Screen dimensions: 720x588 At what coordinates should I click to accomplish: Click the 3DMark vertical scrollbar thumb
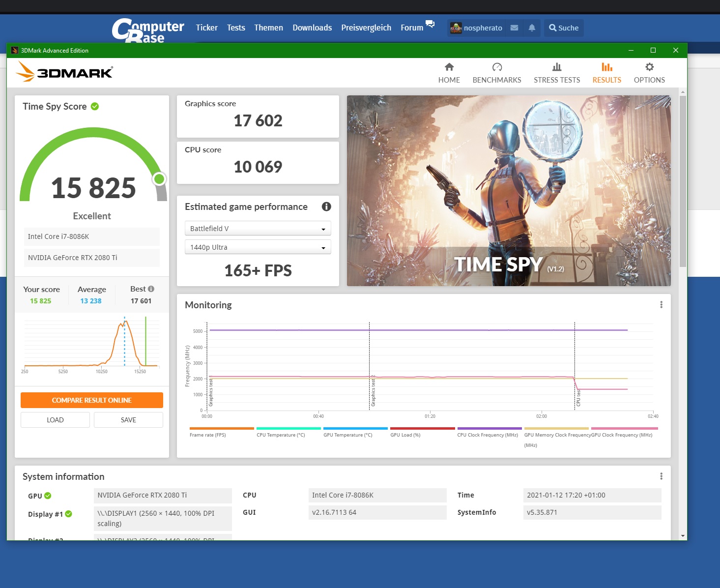point(683,181)
